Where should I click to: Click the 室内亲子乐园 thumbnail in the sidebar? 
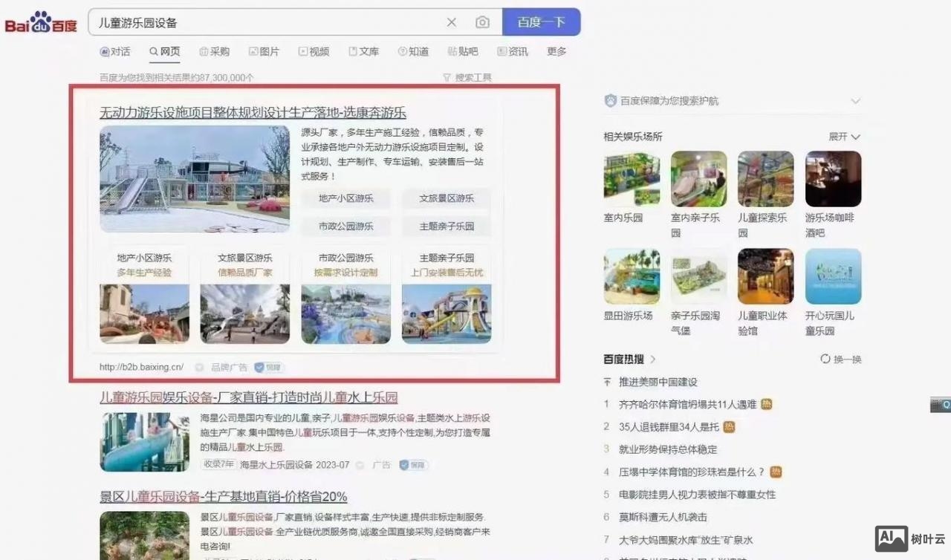click(x=697, y=178)
